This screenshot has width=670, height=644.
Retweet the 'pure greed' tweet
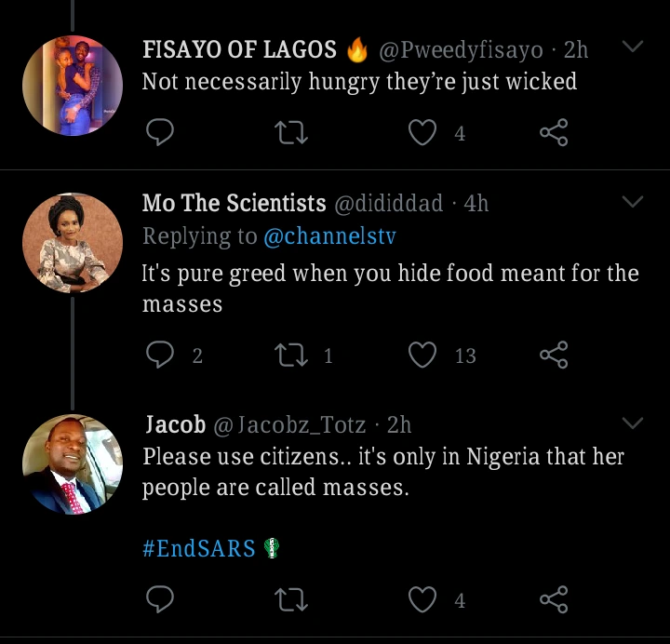(x=292, y=355)
